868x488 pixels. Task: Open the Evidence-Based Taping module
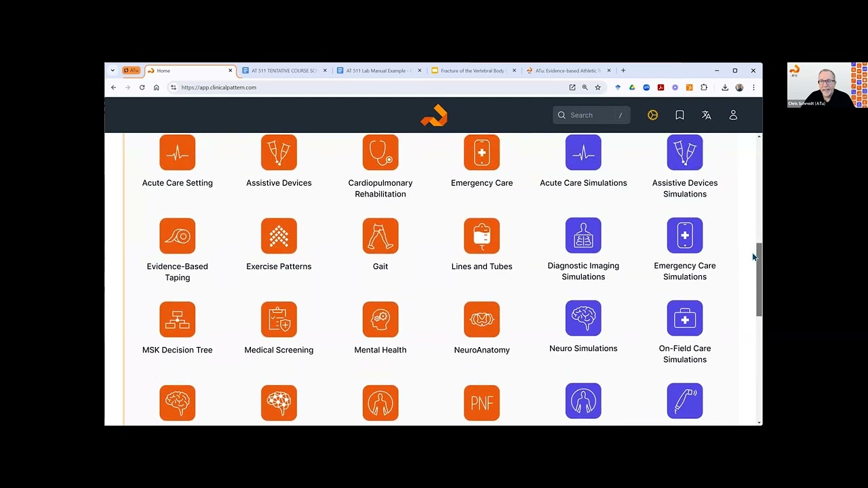pos(177,235)
